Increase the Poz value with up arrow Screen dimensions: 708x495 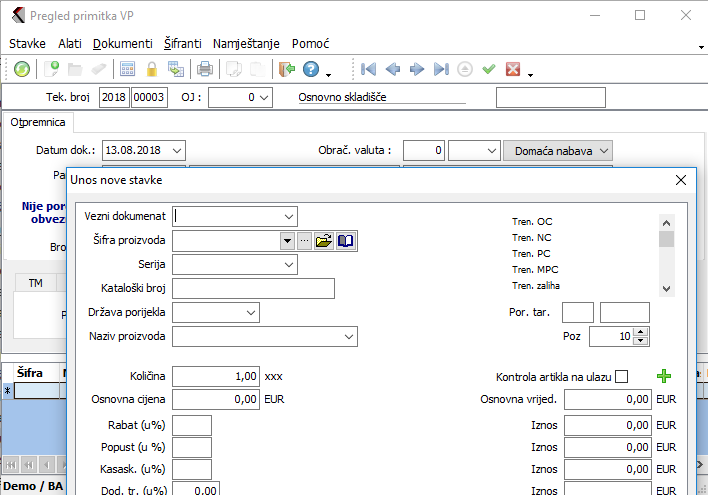[641, 332]
